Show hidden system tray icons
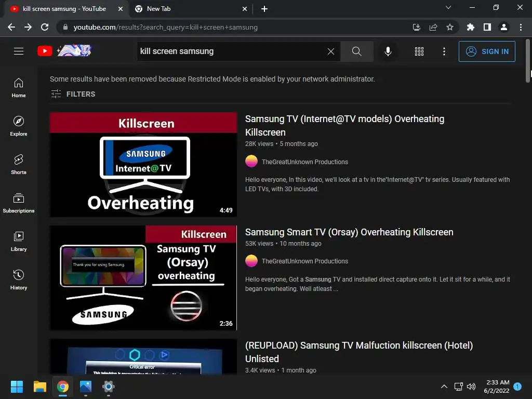 point(444,387)
